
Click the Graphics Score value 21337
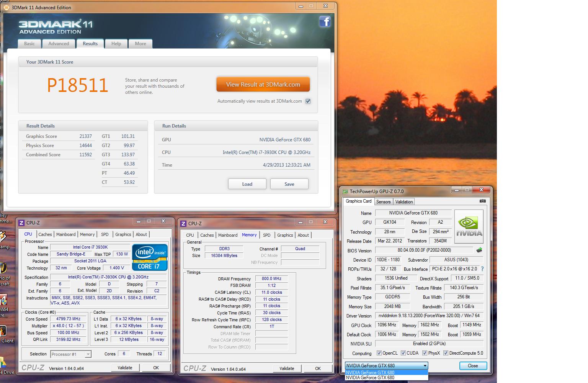tap(85, 136)
